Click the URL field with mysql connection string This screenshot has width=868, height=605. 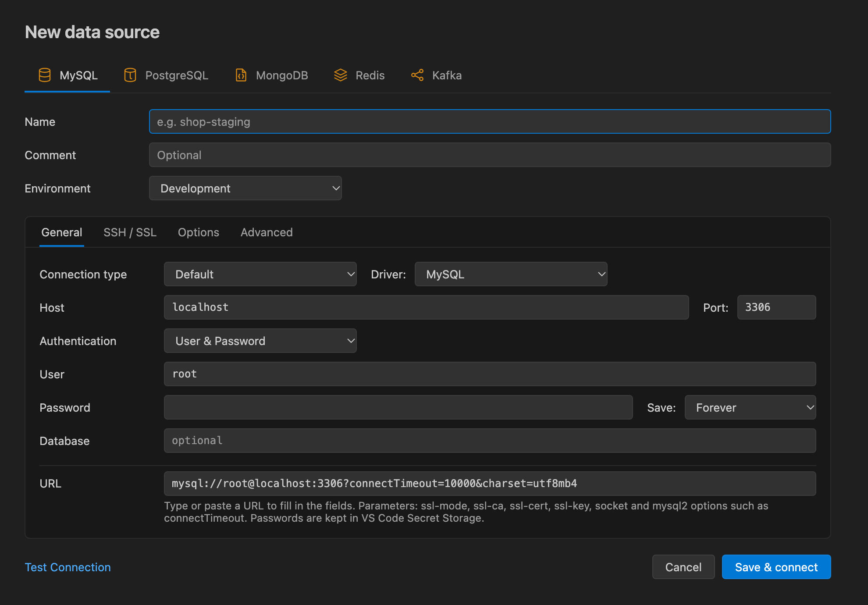[490, 484]
